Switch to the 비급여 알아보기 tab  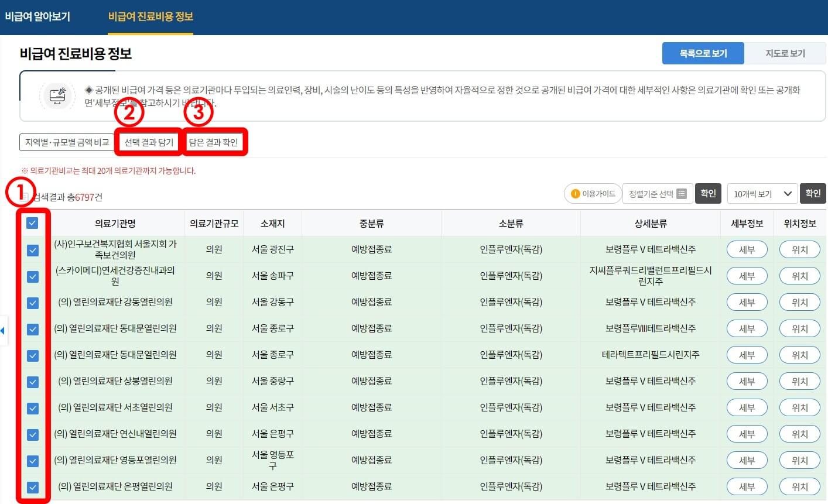[x=38, y=17]
